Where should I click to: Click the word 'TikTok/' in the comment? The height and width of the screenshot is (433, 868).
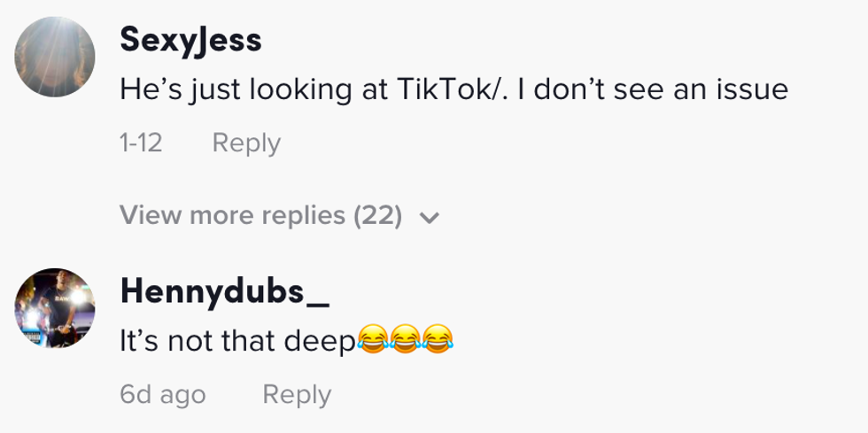tap(448, 89)
